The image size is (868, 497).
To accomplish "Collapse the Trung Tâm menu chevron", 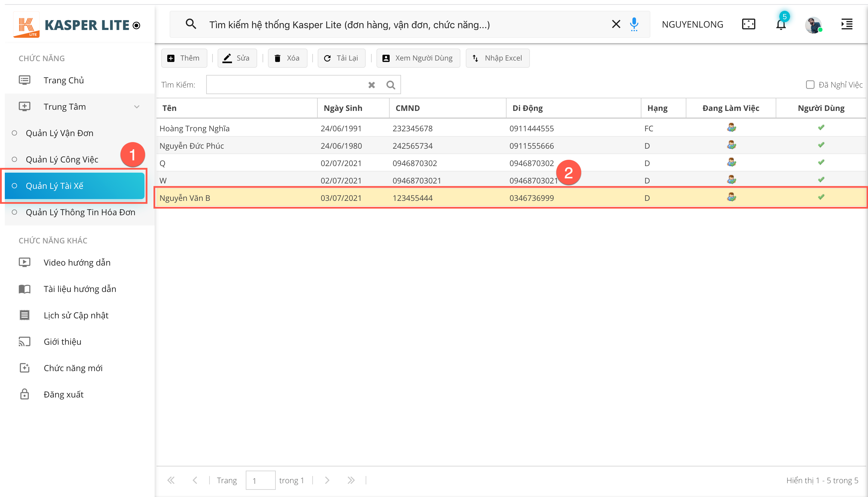I will [137, 107].
